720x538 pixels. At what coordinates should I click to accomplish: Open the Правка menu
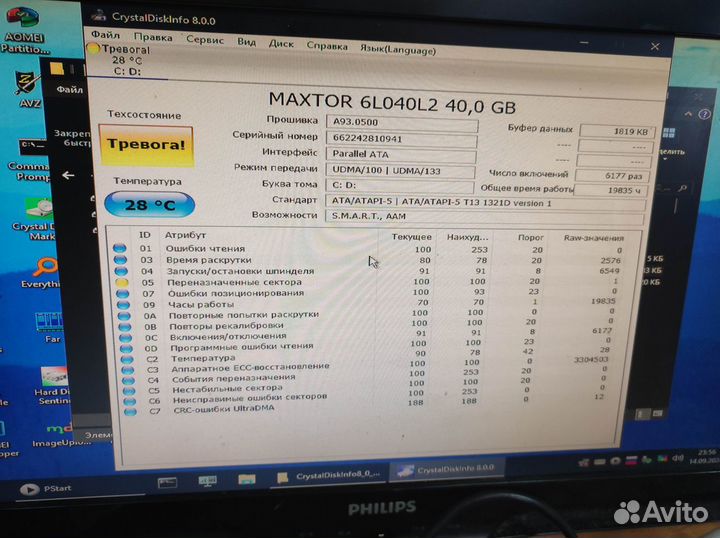coord(153,37)
